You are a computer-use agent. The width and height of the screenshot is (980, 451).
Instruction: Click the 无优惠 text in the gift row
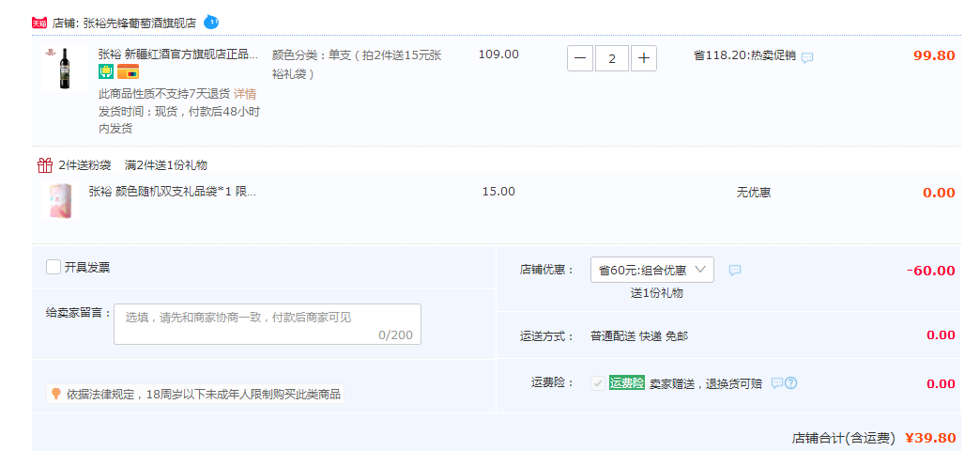[x=754, y=193]
